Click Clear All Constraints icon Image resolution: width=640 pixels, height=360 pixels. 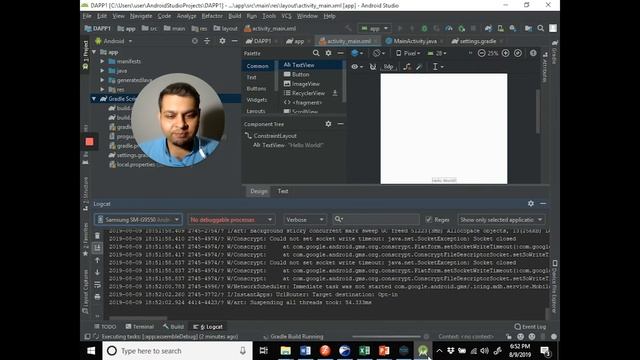pos(407,67)
